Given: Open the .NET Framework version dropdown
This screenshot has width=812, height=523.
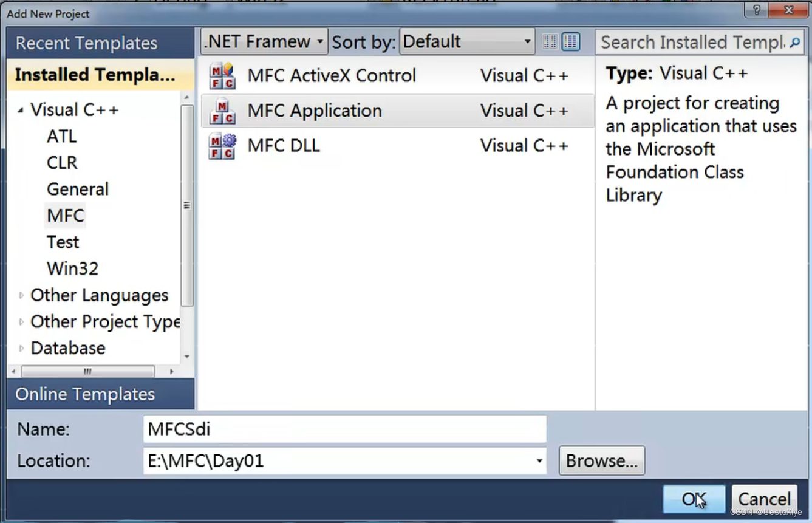Looking at the screenshot, I should coord(264,41).
